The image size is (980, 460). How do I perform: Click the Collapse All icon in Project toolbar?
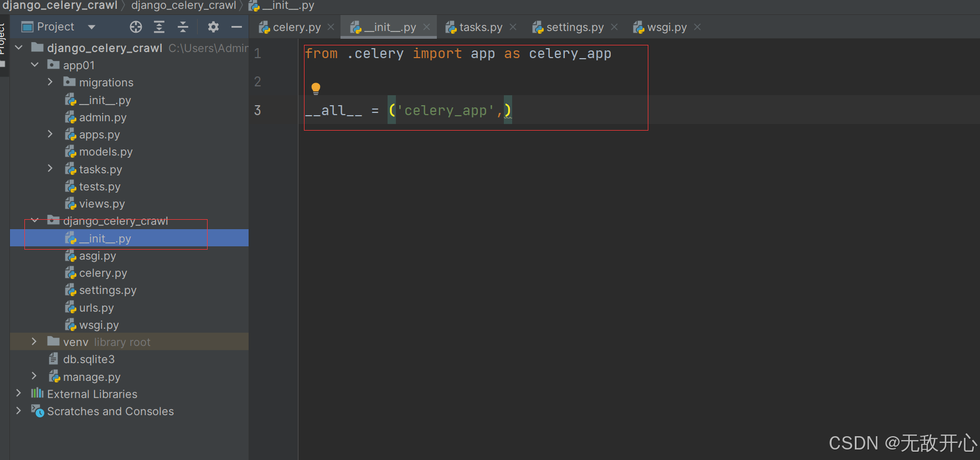click(x=183, y=27)
